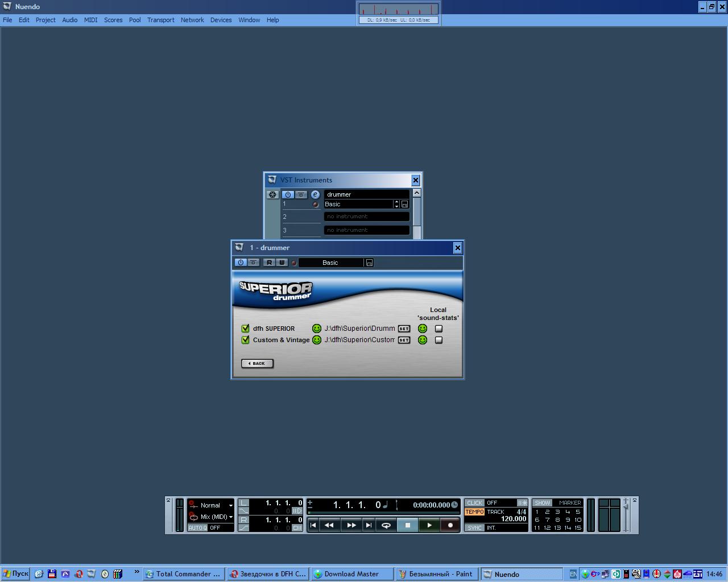Open instrument slot 1 selector showing drummer
The height and width of the screenshot is (582, 728).
(367, 194)
